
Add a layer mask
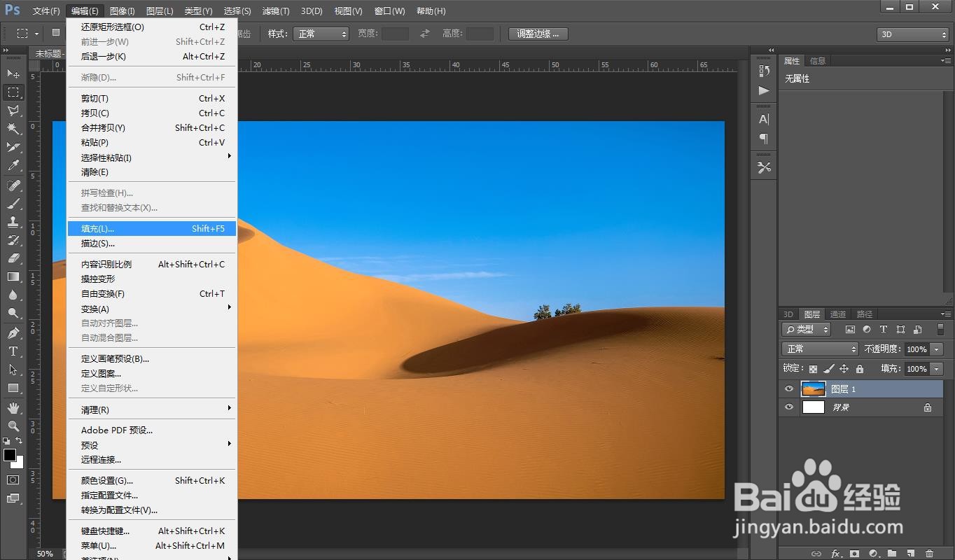pos(854,554)
